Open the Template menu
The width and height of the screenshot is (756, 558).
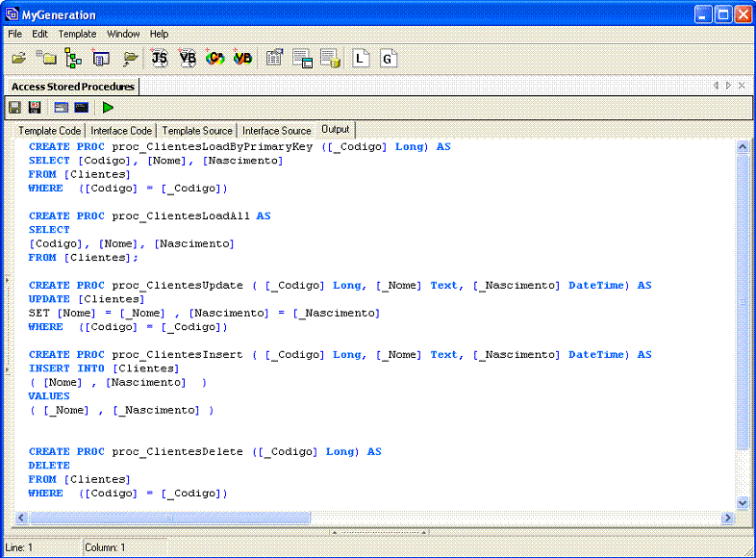[77, 34]
